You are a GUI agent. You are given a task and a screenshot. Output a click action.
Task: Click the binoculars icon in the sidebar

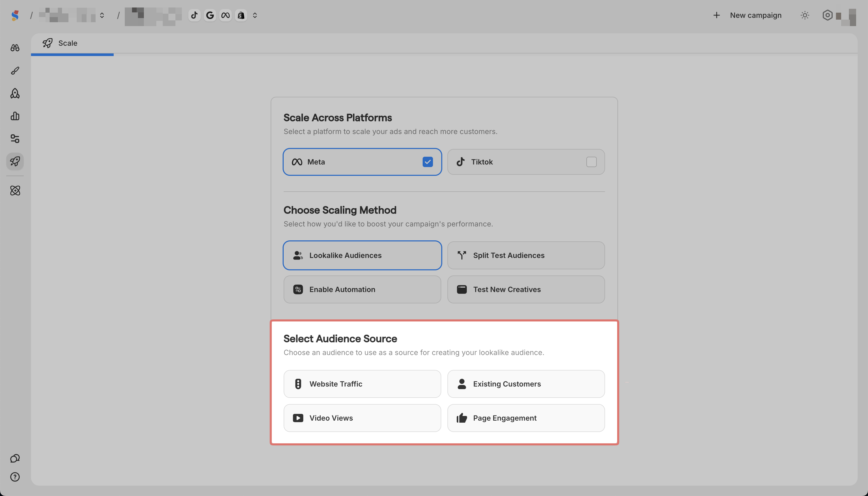tap(15, 48)
